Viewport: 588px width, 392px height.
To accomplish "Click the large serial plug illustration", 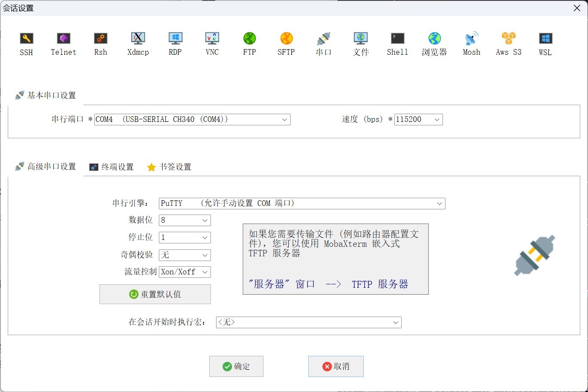I will pos(535,255).
